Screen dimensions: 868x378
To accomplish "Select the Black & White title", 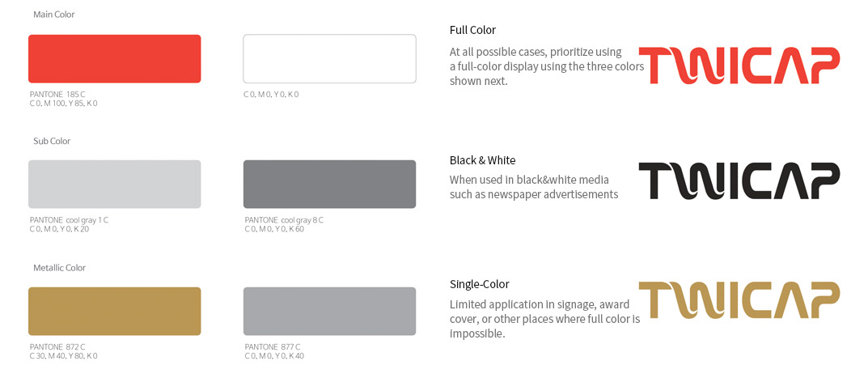I will (x=483, y=160).
